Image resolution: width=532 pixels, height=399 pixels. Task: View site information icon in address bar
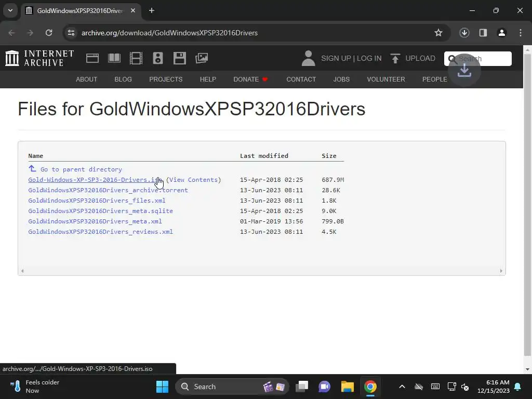point(71,33)
